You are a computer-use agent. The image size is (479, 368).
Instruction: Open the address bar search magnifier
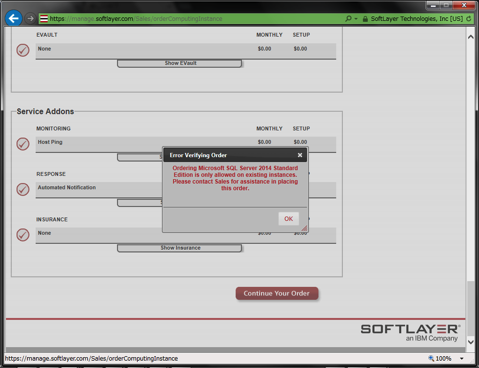[348, 19]
